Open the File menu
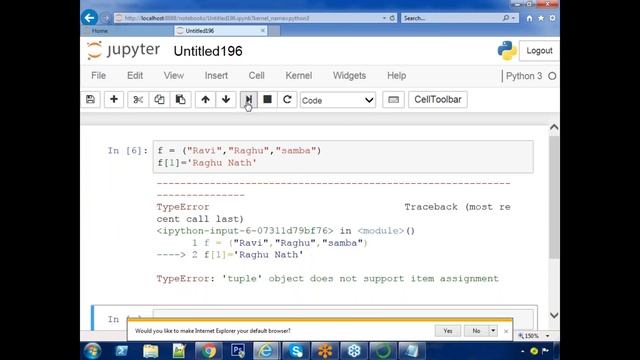The image size is (640, 360). (x=98, y=76)
